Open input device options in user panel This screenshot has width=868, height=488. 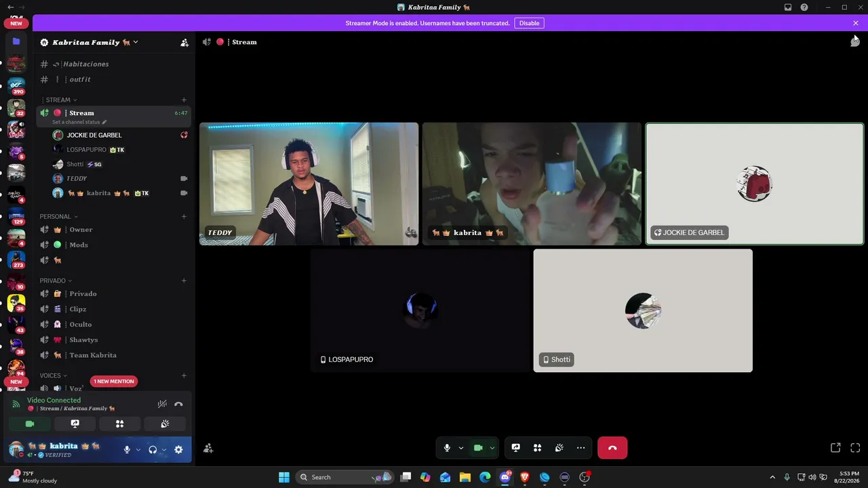click(x=138, y=449)
